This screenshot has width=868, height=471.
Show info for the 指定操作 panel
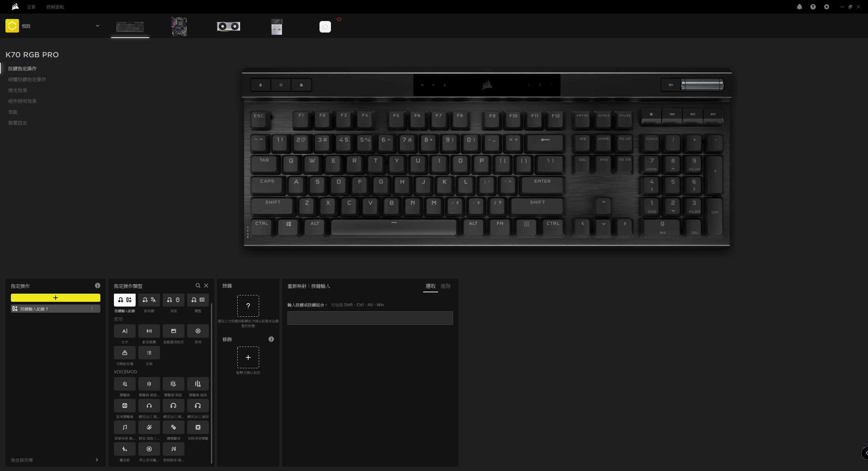click(97, 286)
